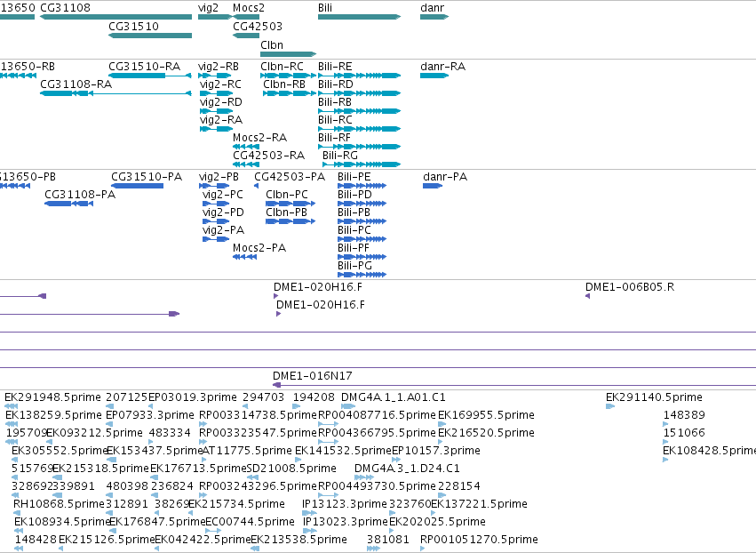Open the danr gene label

[x=432, y=8]
